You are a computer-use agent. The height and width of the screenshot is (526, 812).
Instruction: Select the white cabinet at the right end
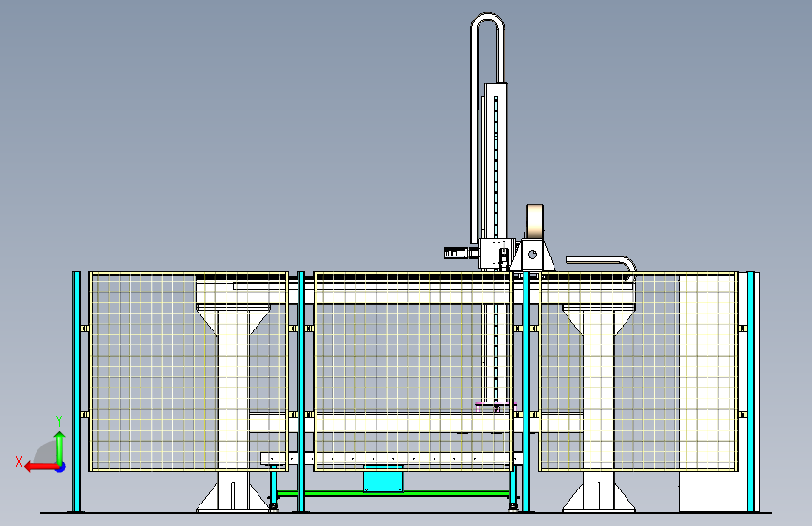tap(718, 392)
